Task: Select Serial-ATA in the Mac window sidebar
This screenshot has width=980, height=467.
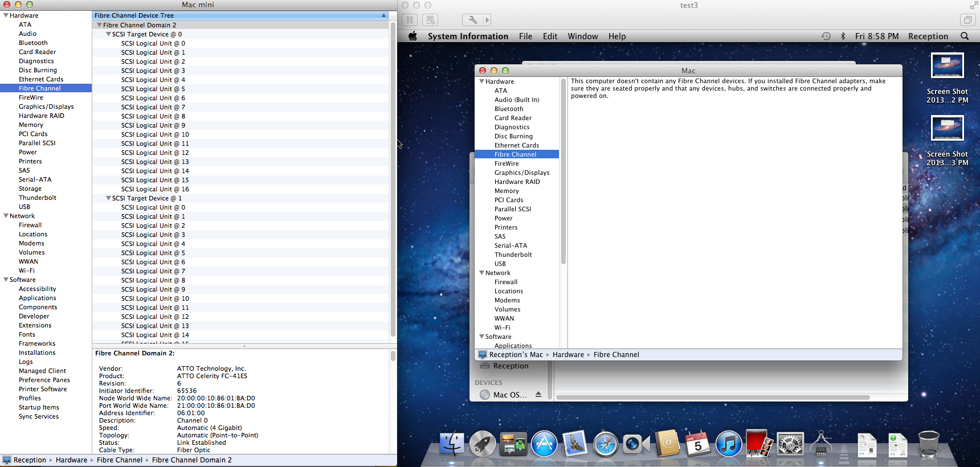Action: coord(511,245)
